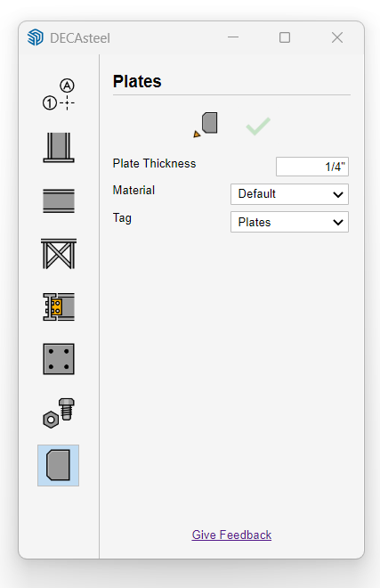The height and width of the screenshot is (588, 380).
Task: Select the Bolt and nut tool
Action: click(59, 412)
